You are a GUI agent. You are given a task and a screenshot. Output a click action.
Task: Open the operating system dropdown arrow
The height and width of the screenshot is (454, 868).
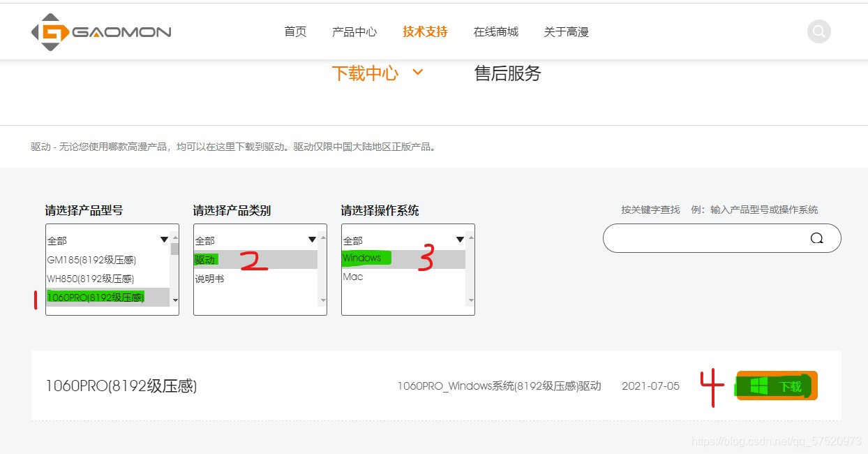tap(460, 240)
